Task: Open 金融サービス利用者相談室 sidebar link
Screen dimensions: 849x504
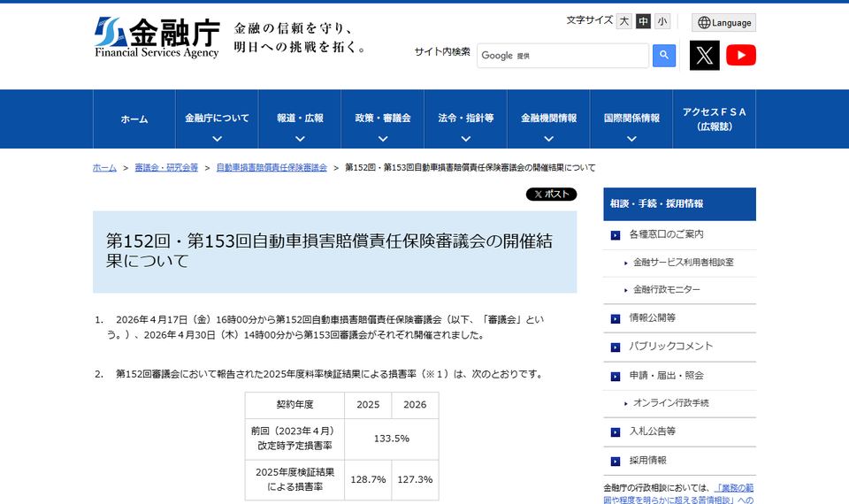Action: click(x=684, y=263)
